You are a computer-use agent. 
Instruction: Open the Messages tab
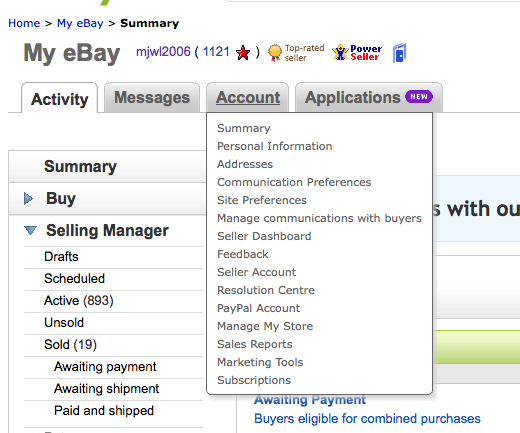(x=152, y=98)
